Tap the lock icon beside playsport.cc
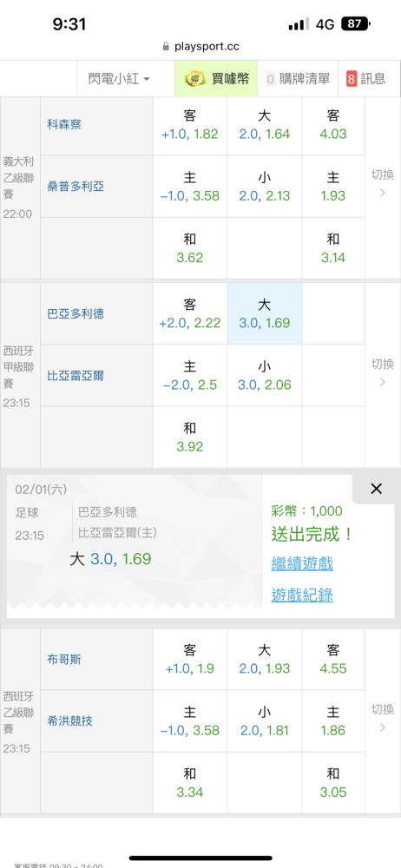 tap(166, 47)
